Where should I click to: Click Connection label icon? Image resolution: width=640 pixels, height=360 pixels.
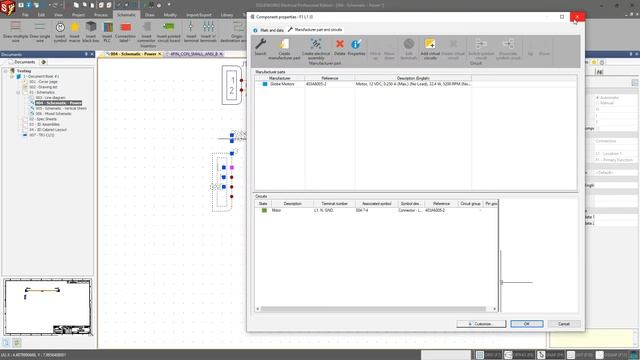coord(125,27)
